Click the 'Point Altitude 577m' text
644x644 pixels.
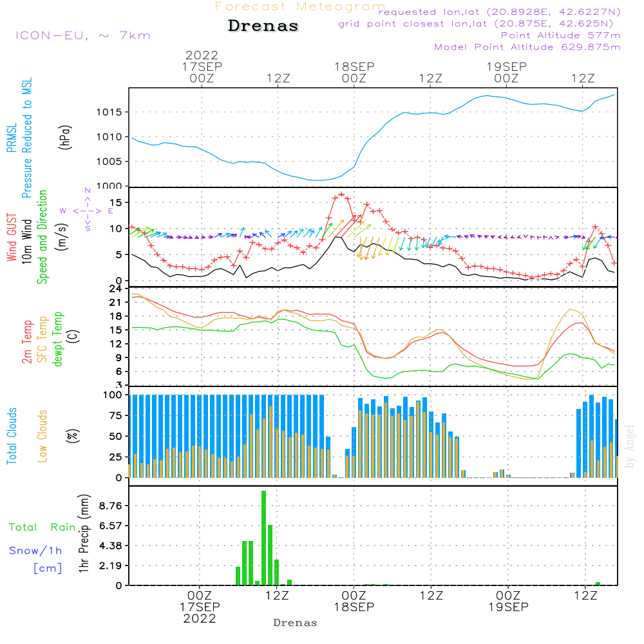[x=560, y=35]
